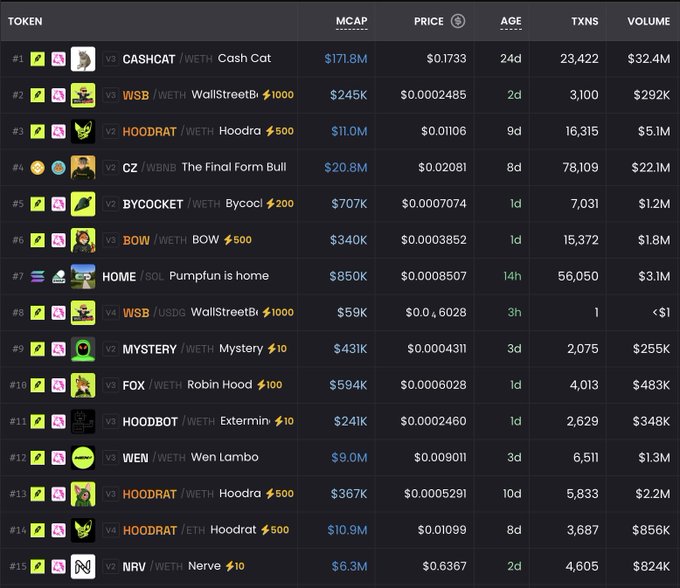Click the BOW fox token avatar
The height and width of the screenshot is (588, 680).
click(83, 240)
